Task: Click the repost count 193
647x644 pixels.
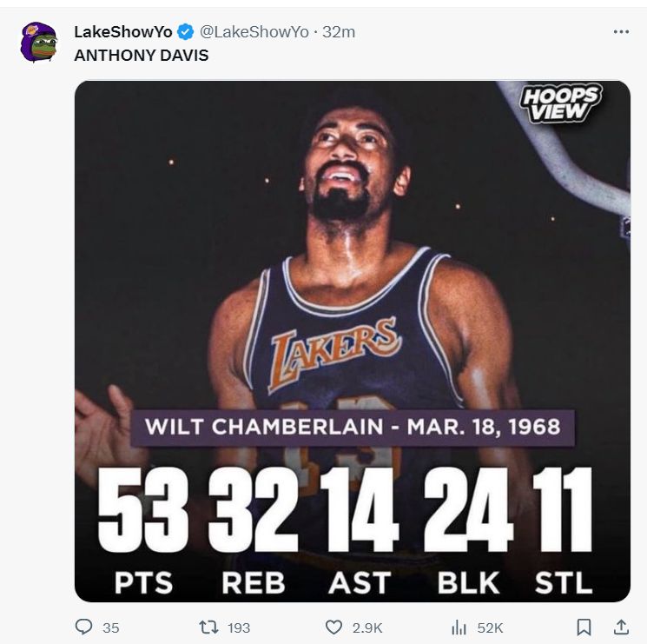Action: (x=238, y=627)
